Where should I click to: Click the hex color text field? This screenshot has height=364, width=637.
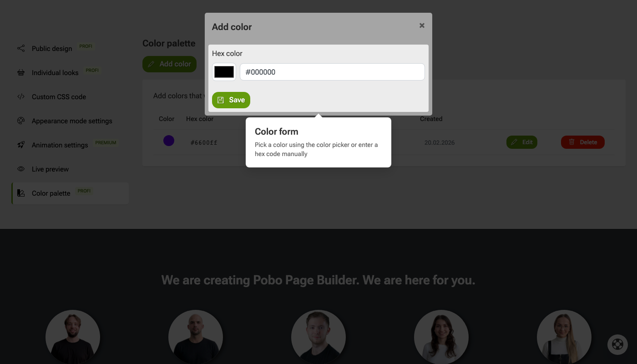coord(332,72)
